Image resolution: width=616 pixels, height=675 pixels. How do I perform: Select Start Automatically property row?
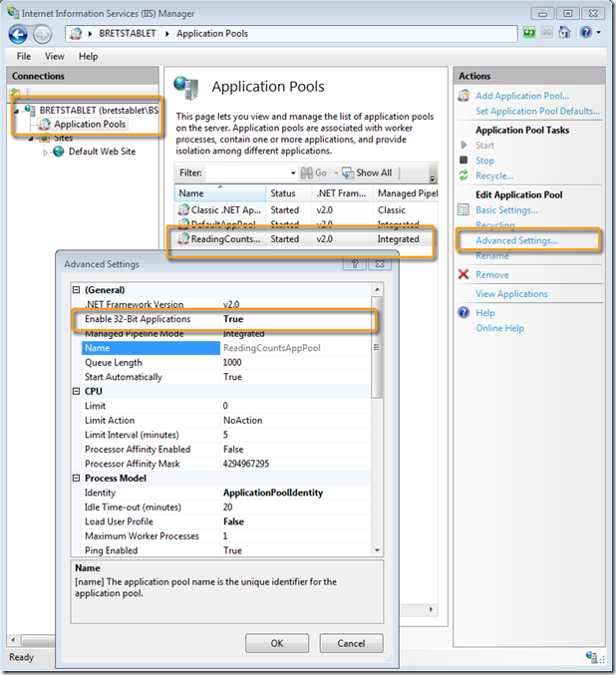click(x=226, y=377)
